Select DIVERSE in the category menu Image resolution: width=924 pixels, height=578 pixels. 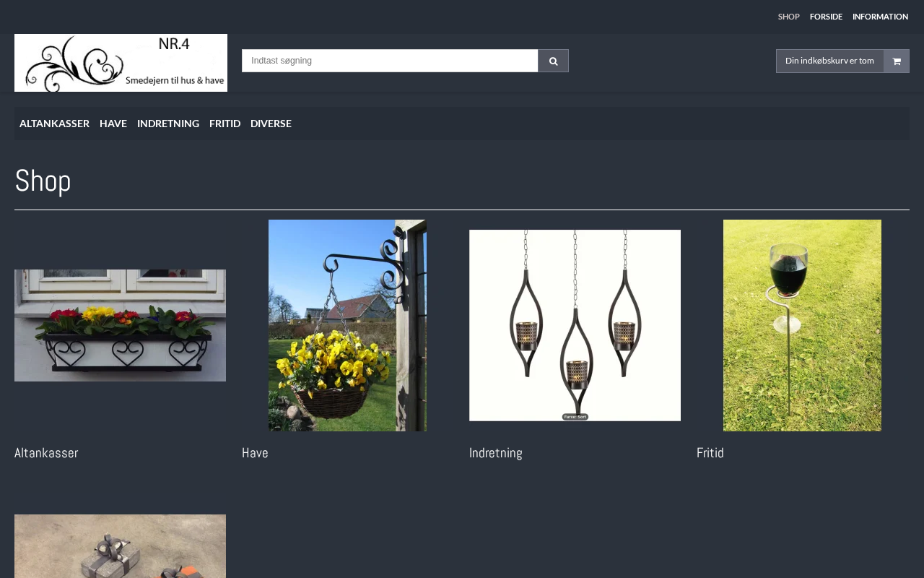(x=271, y=124)
